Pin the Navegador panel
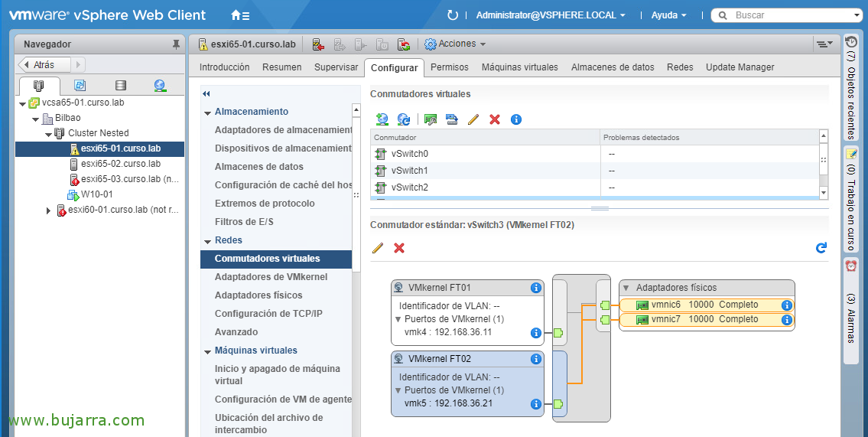868x437 pixels. click(x=176, y=44)
